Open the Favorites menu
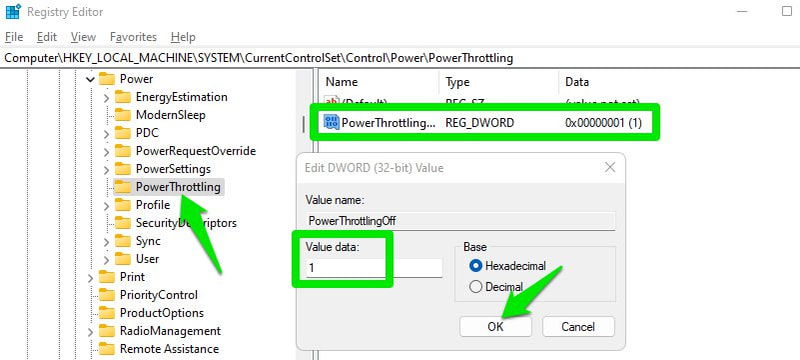Image resolution: width=800 pixels, height=360 pixels. coord(133,37)
